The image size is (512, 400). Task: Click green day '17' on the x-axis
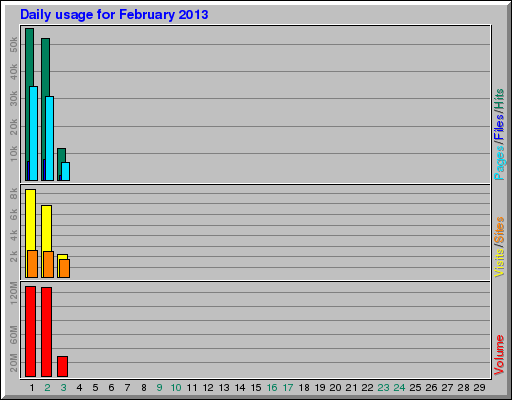pos(288,388)
